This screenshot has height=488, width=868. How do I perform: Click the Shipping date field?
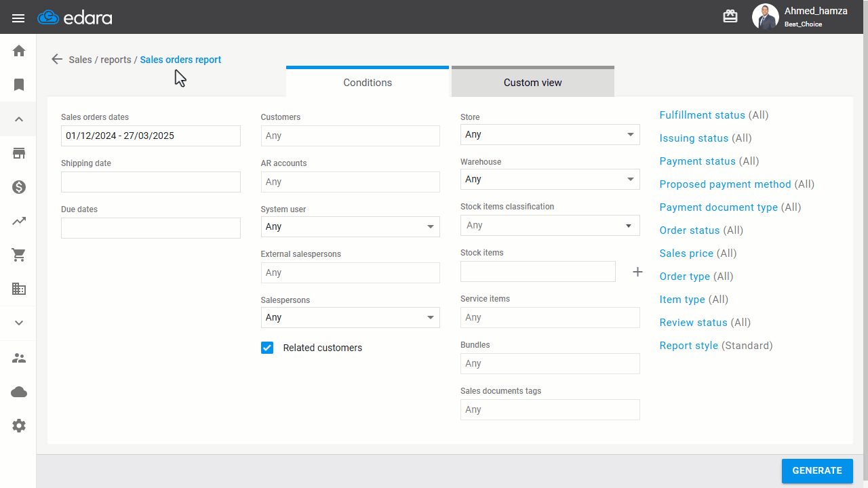pos(151,182)
